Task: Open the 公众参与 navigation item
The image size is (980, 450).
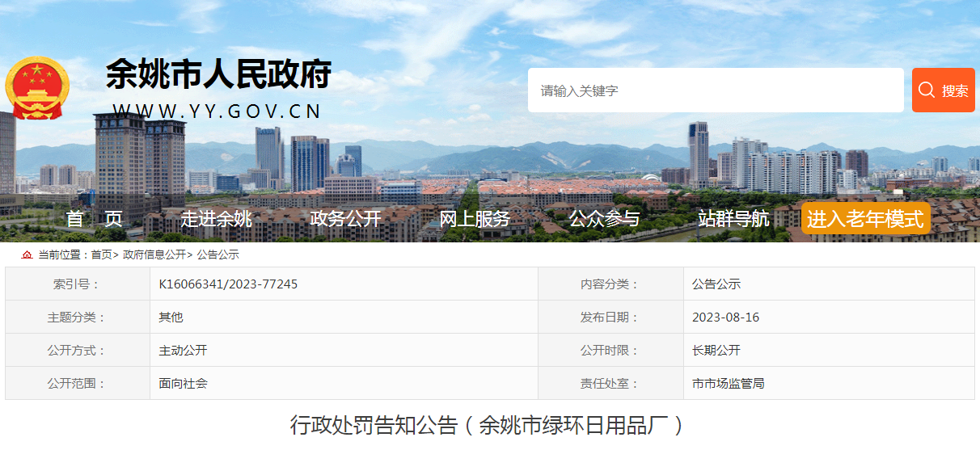Action: pyautogui.click(x=604, y=218)
